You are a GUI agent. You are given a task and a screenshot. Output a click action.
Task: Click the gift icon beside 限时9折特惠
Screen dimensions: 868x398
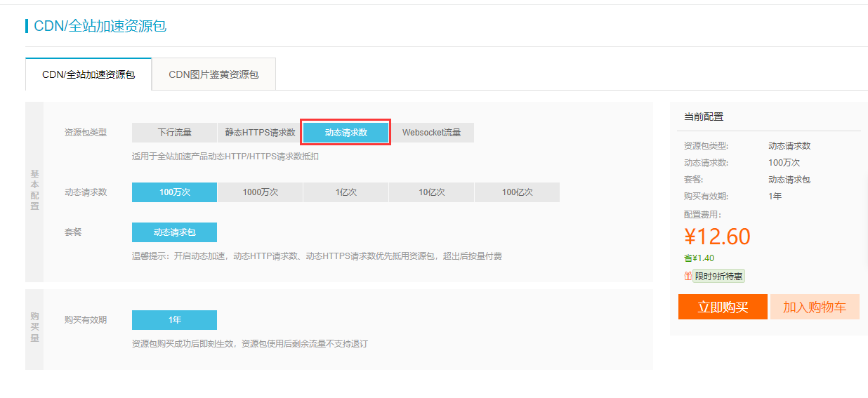pyautogui.click(x=688, y=276)
